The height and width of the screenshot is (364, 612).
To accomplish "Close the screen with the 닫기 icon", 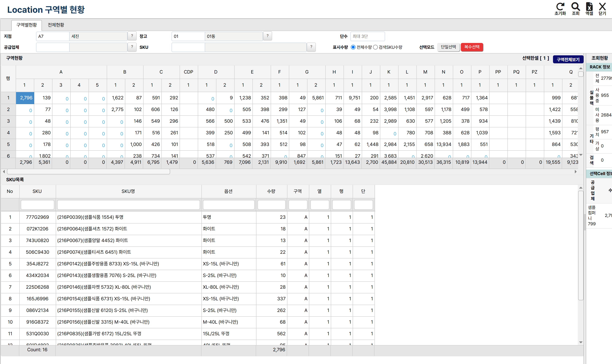I will (602, 9).
